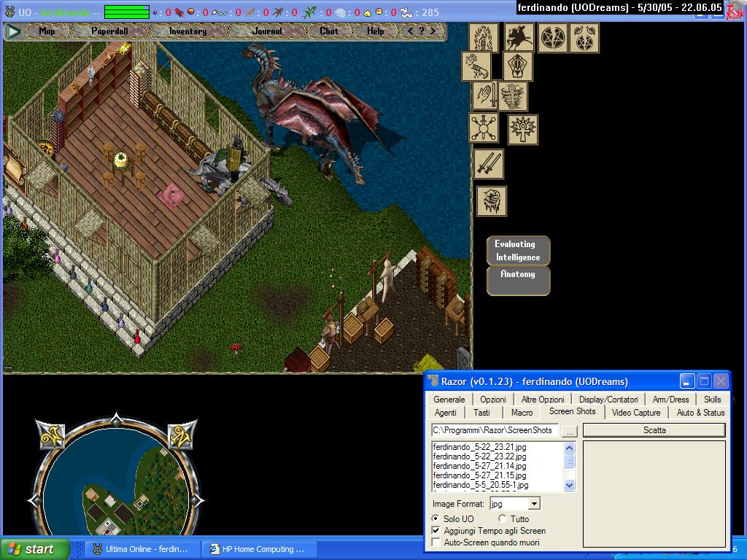This screenshot has width=747, height=560.
Task: Click the dagger with four orbs icon
Action: [x=484, y=128]
